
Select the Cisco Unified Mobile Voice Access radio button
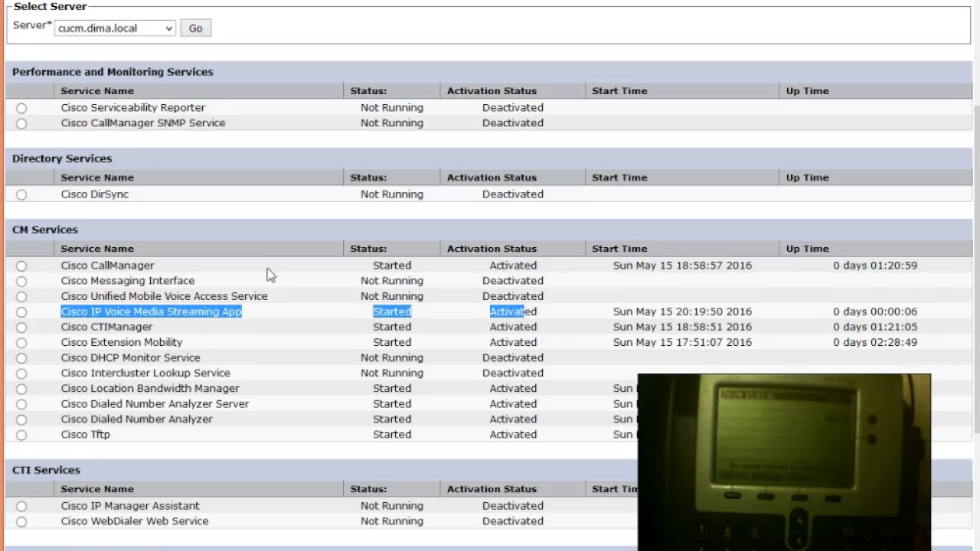[21, 296]
